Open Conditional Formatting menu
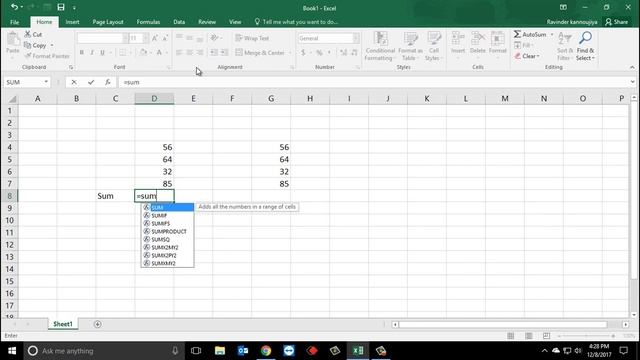Screen dimensions: 640x360 380,46
